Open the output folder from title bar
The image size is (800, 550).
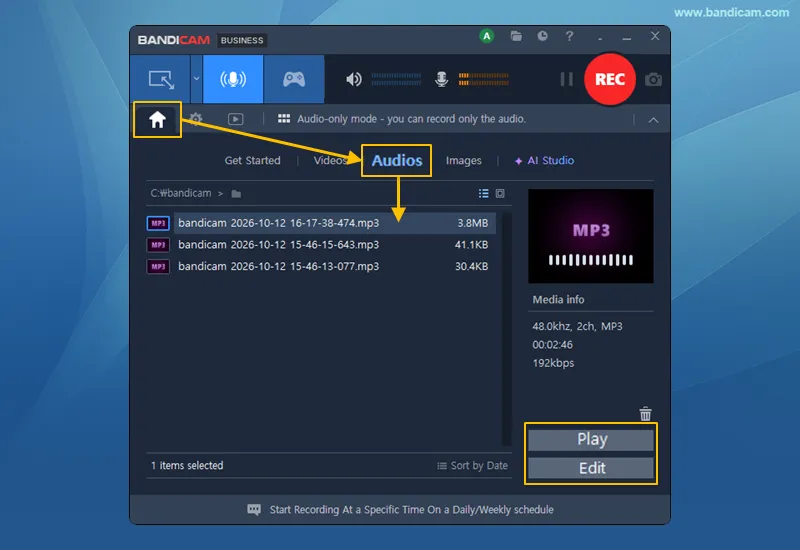coord(516,36)
